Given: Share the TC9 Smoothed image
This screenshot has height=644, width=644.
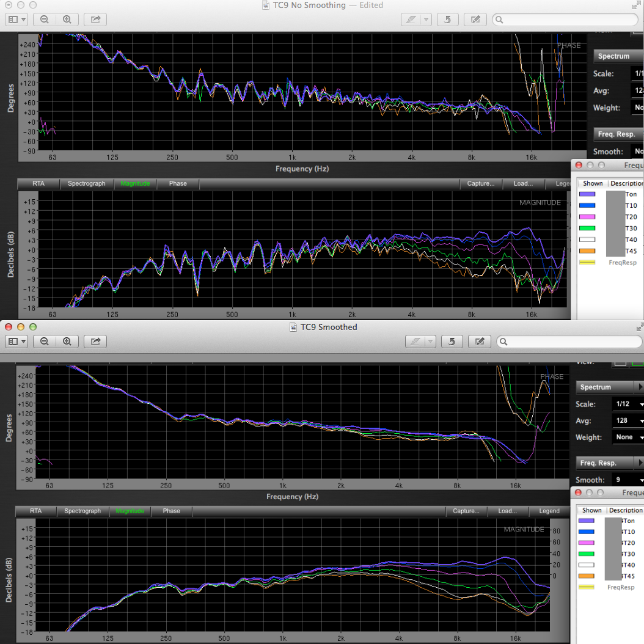Looking at the screenshot, I should (x=95, y=342).
